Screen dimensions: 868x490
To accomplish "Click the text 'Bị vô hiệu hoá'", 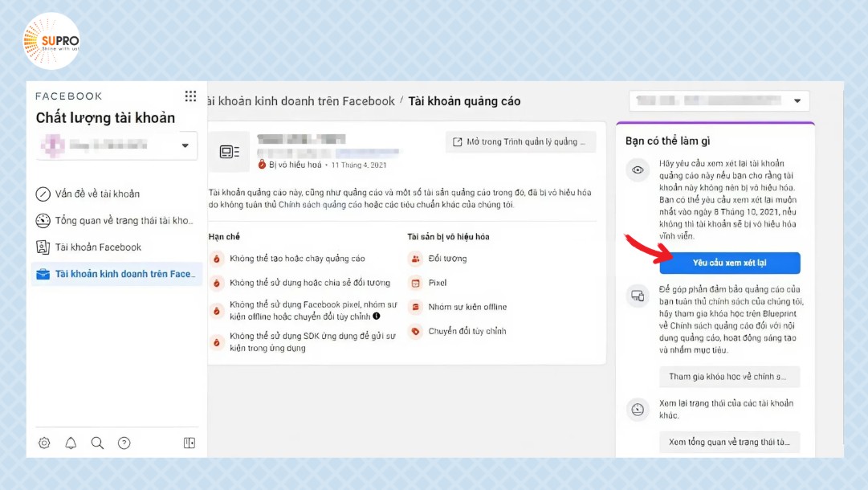I will coord(295,165).
